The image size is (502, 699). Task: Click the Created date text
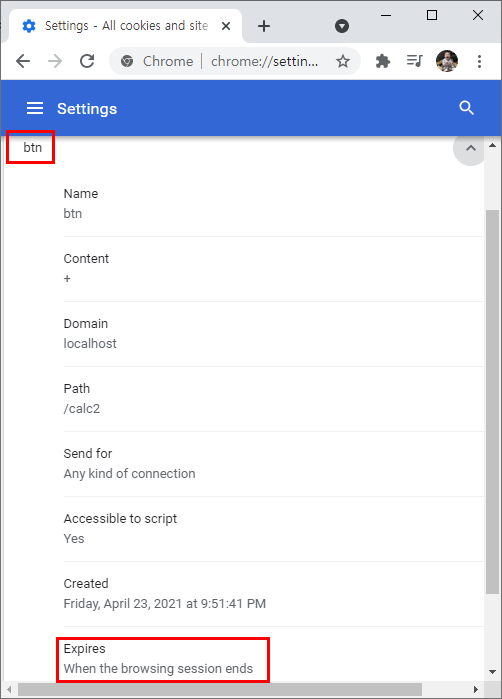point(165,604)
